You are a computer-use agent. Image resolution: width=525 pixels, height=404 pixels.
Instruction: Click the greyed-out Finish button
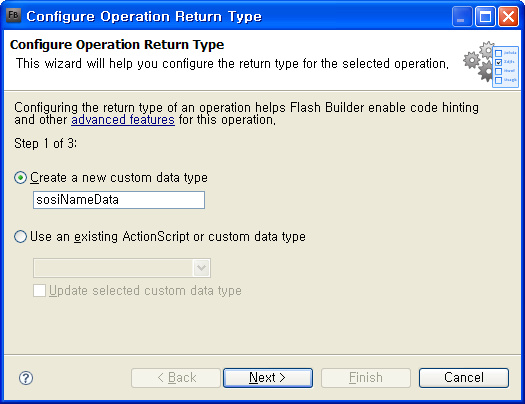pos(366,378)
